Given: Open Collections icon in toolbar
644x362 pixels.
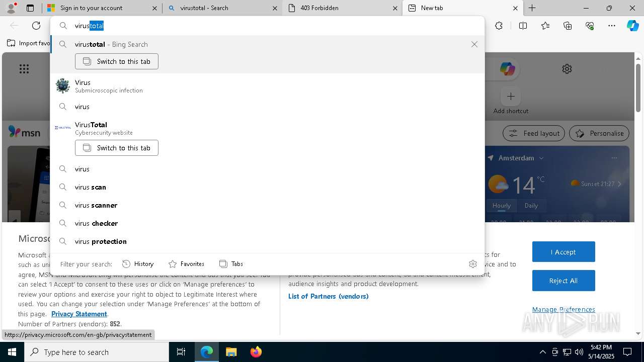Looking at the screenshot, I should pos(568,26).
